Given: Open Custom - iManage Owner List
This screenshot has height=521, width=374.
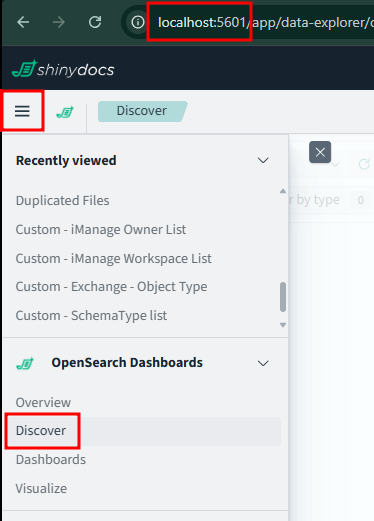Looking at the screenshot, I should click(101, 230).
